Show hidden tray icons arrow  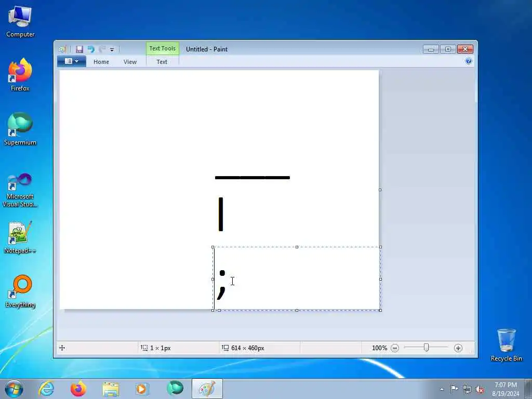[442, 389]
